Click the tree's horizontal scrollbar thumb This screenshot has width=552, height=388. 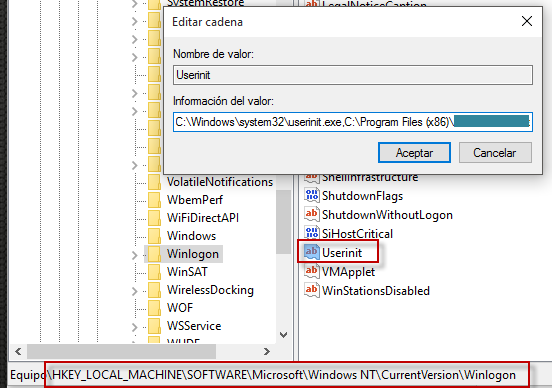point(121,351)
